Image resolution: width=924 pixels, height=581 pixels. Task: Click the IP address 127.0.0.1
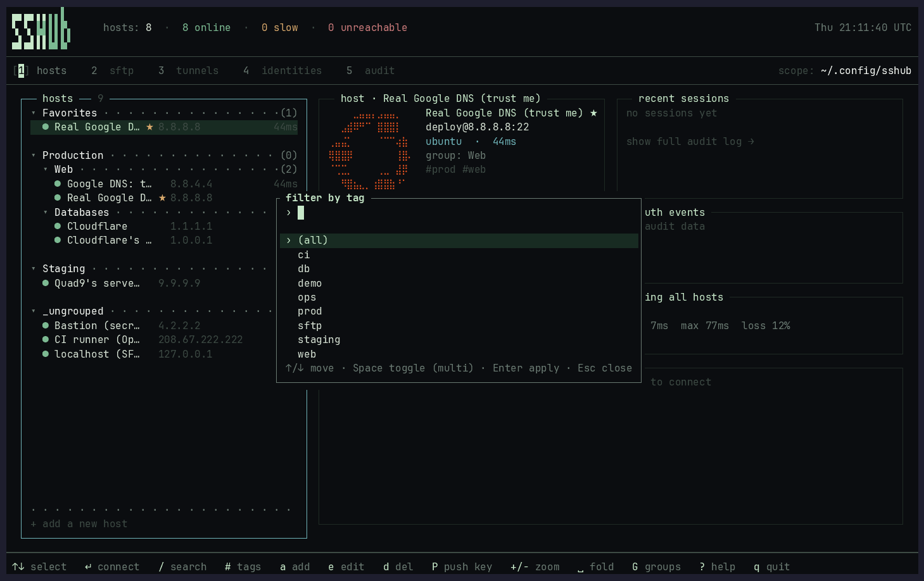(x=186, y=354)
